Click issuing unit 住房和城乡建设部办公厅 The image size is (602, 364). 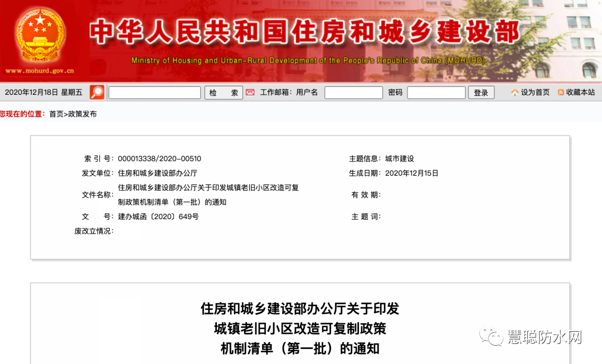click(157, 173)
